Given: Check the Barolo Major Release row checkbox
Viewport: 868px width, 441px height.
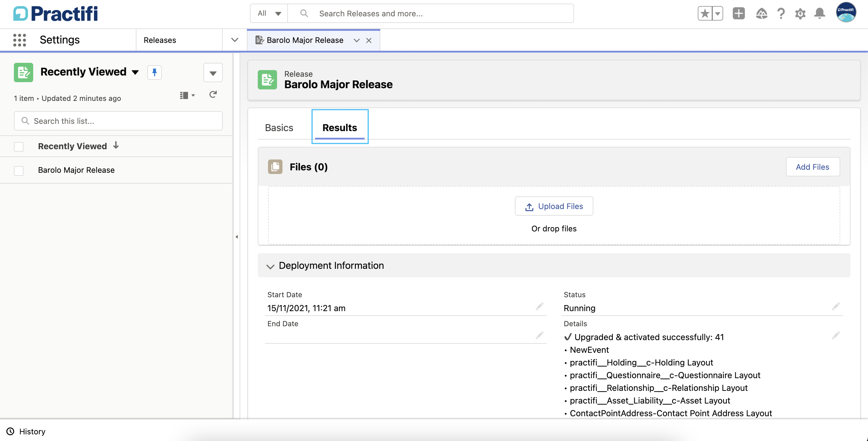Looking at the screenshot, I should (x=18, y=171).
